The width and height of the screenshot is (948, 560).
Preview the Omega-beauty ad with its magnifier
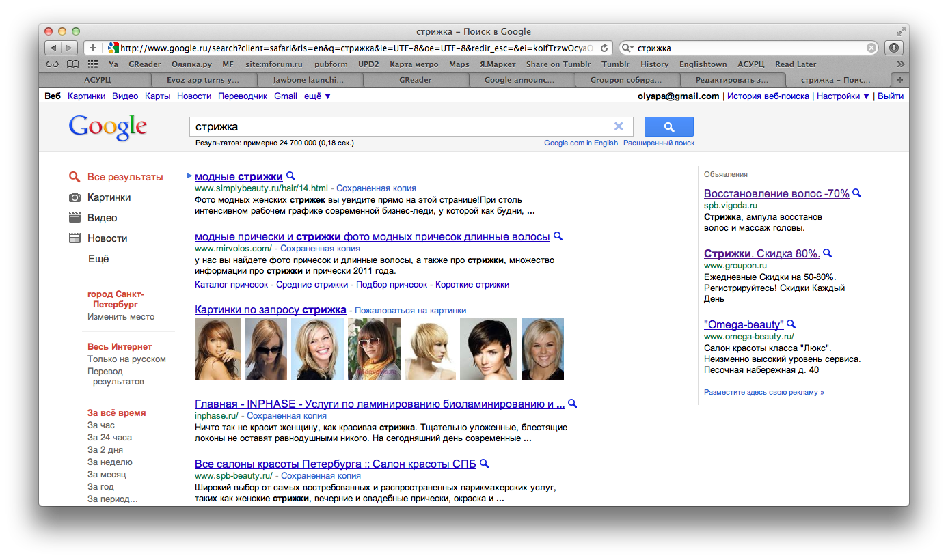coord(791,324)
